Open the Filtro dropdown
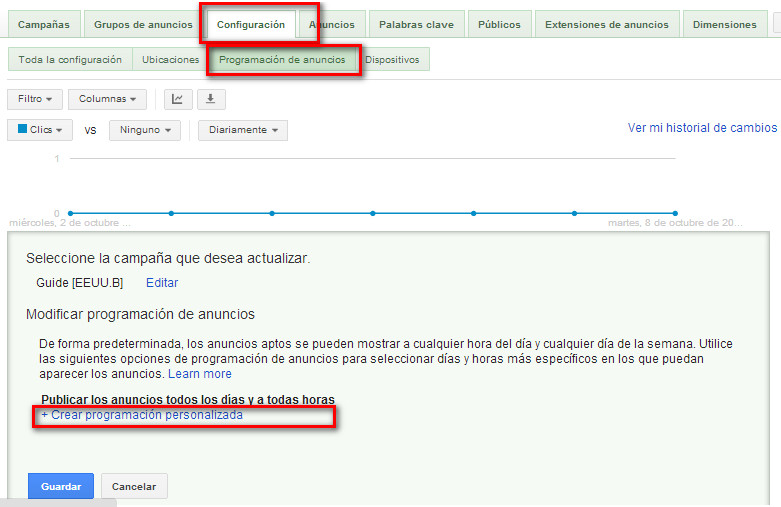This screenshot has width=781, height=507. coord(35,99)
